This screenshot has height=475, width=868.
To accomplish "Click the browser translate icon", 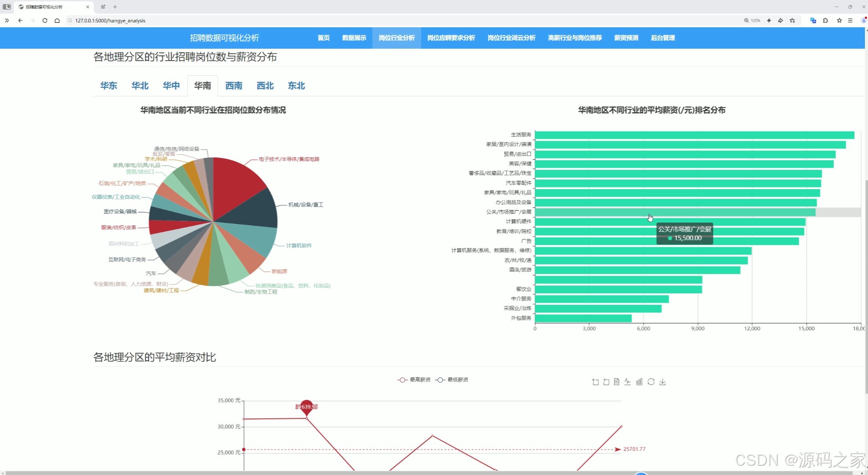I will (x=813, y=20).
